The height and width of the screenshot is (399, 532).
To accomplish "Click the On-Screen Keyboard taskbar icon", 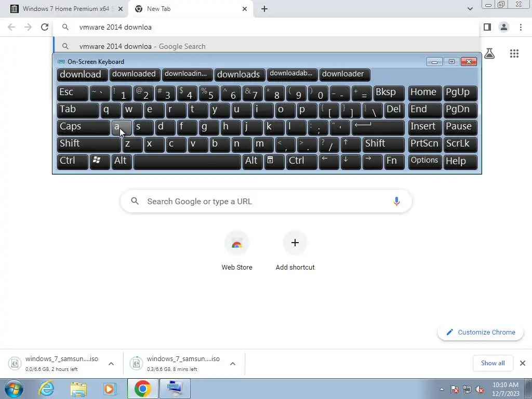I will click(175, 389).
